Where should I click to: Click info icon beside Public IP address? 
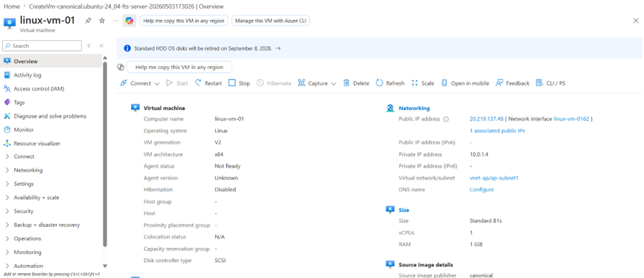click(x=446, y=119)
